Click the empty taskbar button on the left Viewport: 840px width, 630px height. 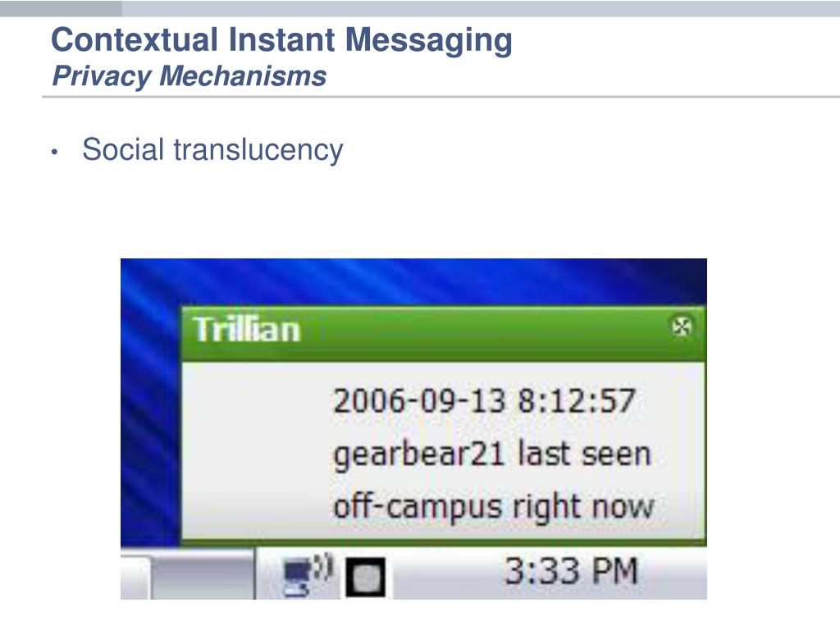(203, 577)
